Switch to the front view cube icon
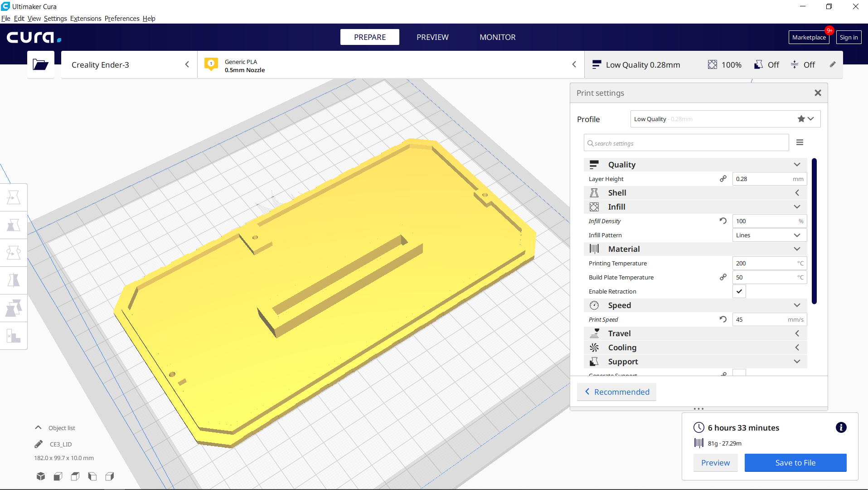Viewport: 868px width, 490px height. click(x=58, y=476)
